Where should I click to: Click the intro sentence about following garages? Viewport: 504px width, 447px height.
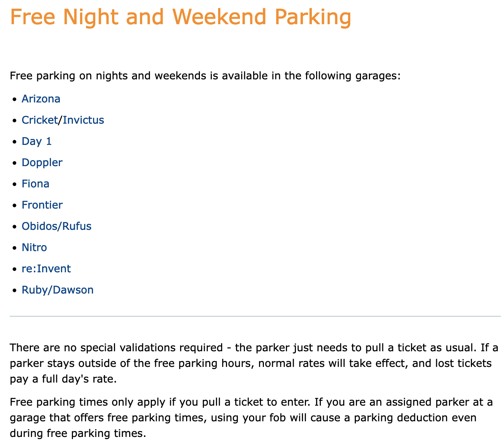pyautogui.click(x=205, y=76)
